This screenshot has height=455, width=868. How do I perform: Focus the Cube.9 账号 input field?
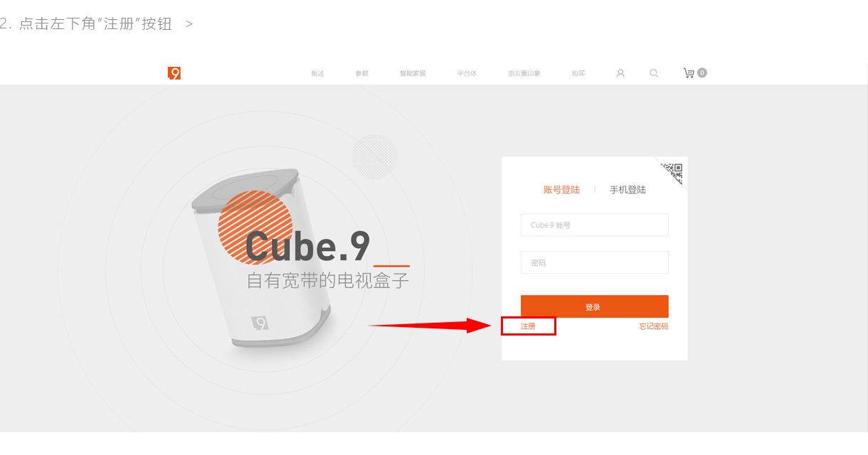(x=595, y=225)
